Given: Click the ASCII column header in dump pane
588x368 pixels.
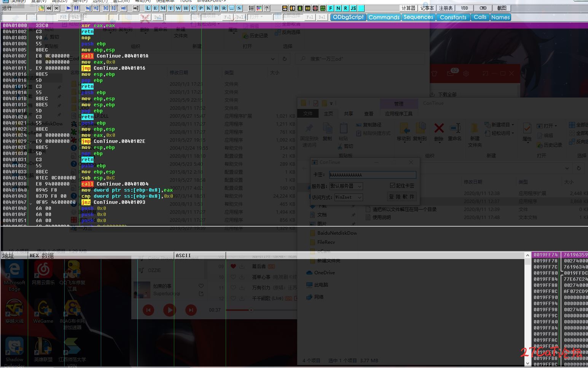Looking at the screenshot, I should [200, 255].
